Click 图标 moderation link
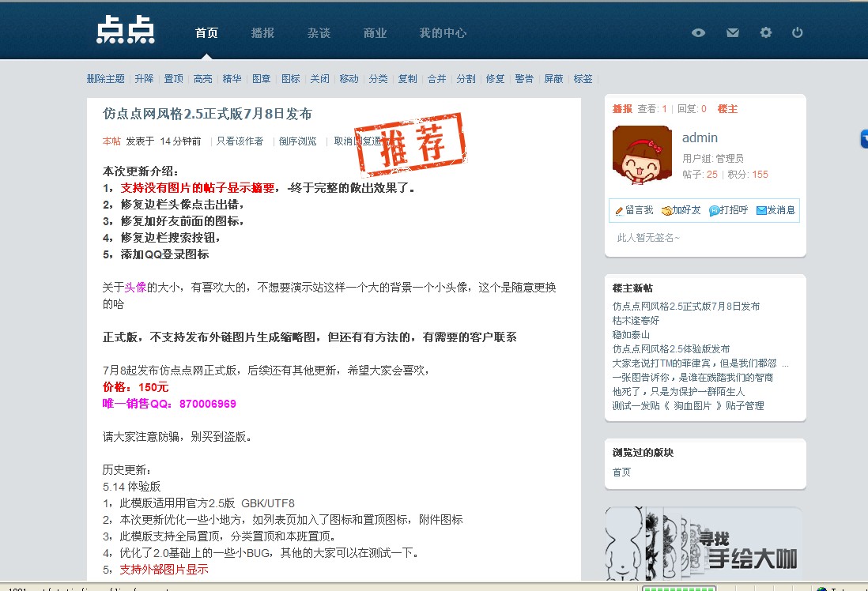This screenshot has height=591, width=868. pos(291,78)
